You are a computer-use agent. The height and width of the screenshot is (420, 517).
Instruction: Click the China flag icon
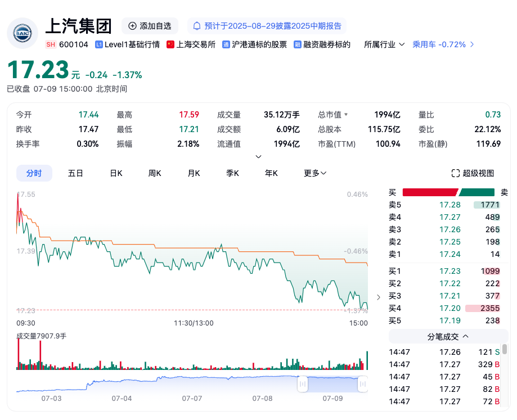(x=170, y=44)
